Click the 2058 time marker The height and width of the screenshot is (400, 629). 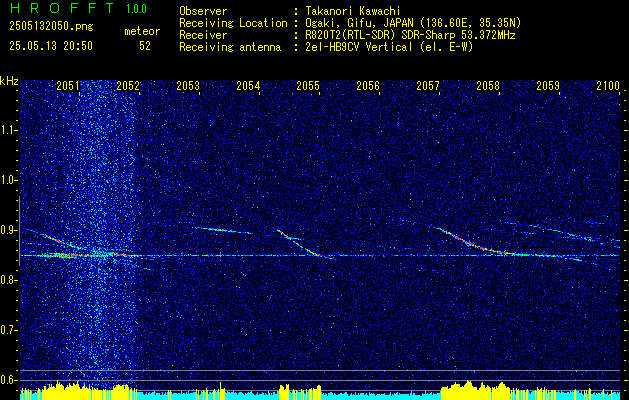pyautogui.click(x=488, y=86)
